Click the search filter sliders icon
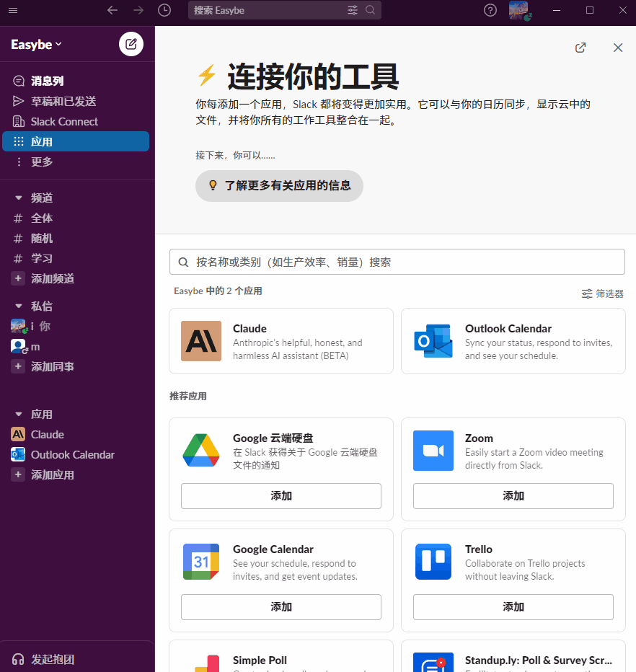The image size is (636, 672). coord(353,10)
